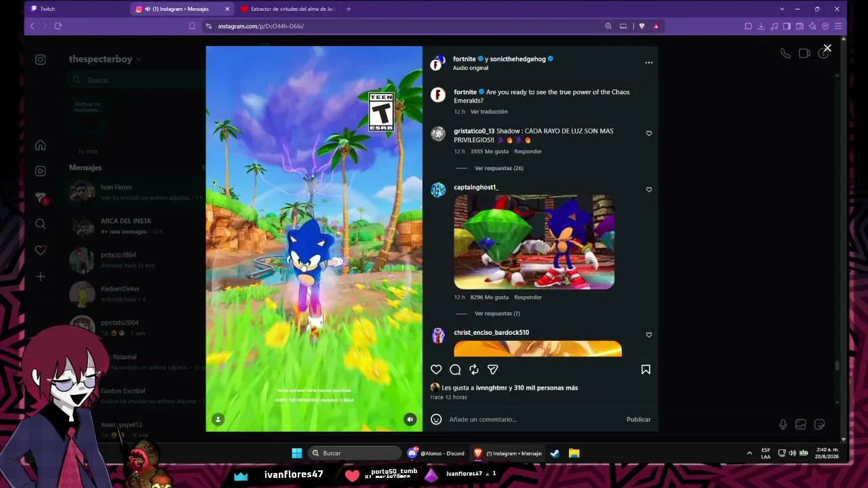The image size is (868, 488).
Task: Open the browser tab list dropdown
Action: tap(782, 9)
